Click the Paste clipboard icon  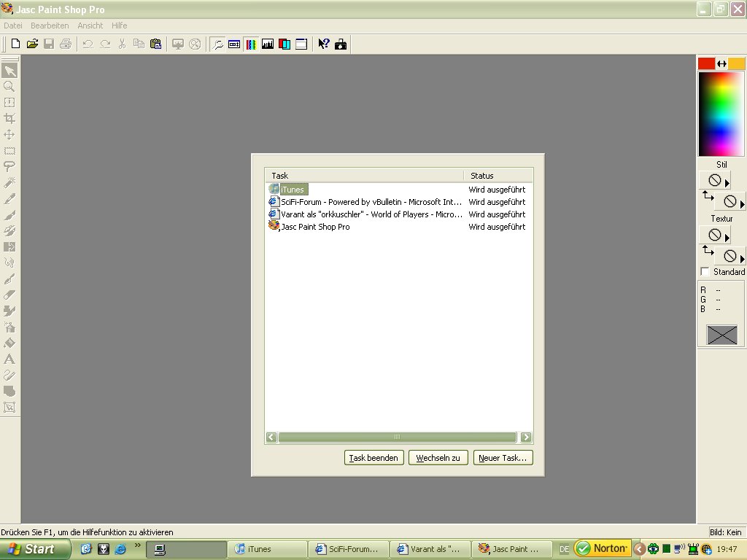coord(156,44)
